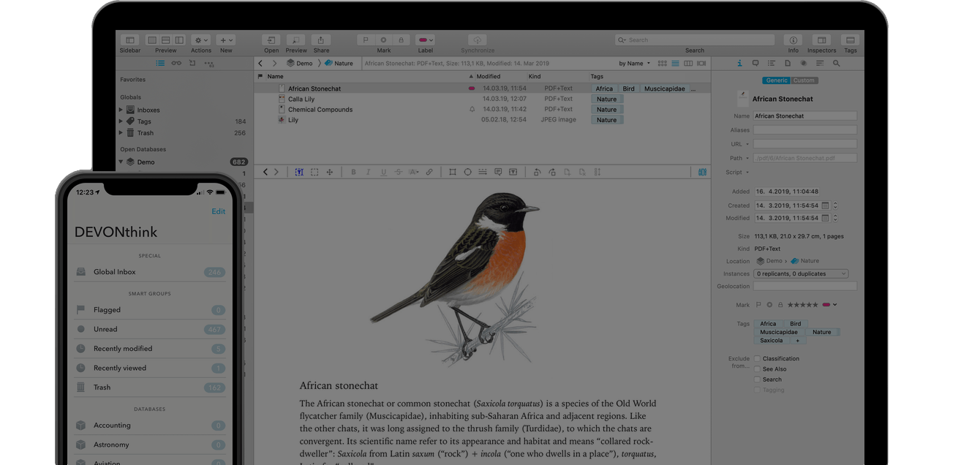Expand the Inboxes group in sidebar
Screen dimensions: 980x465
tap(121, 110)
